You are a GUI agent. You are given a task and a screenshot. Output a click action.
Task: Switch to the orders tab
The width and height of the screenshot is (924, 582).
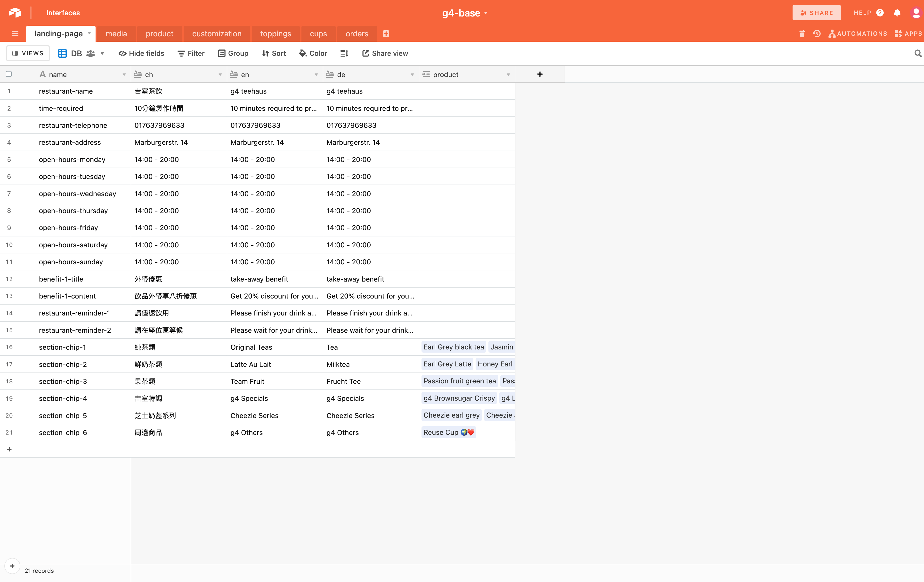357,34
